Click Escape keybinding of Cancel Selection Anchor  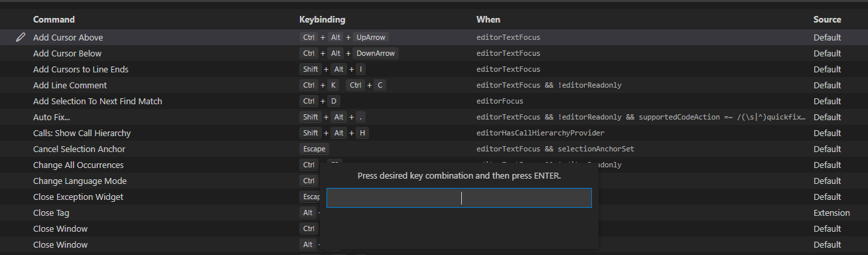click(x=314, y=149)
